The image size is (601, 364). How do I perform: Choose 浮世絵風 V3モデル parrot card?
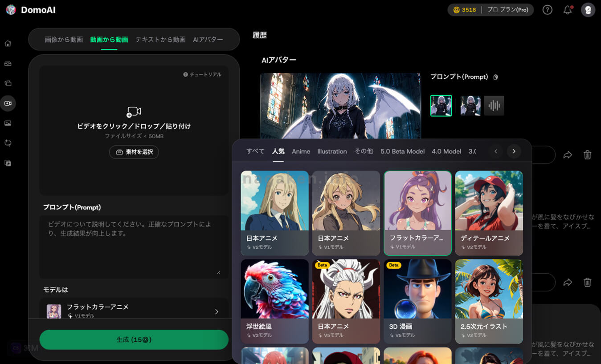(x=274, y=301)
